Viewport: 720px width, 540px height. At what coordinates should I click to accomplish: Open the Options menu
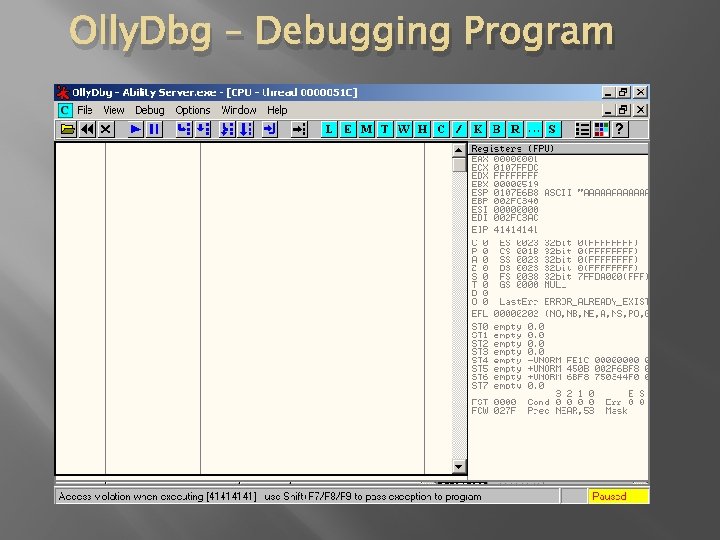coord(193,110)
